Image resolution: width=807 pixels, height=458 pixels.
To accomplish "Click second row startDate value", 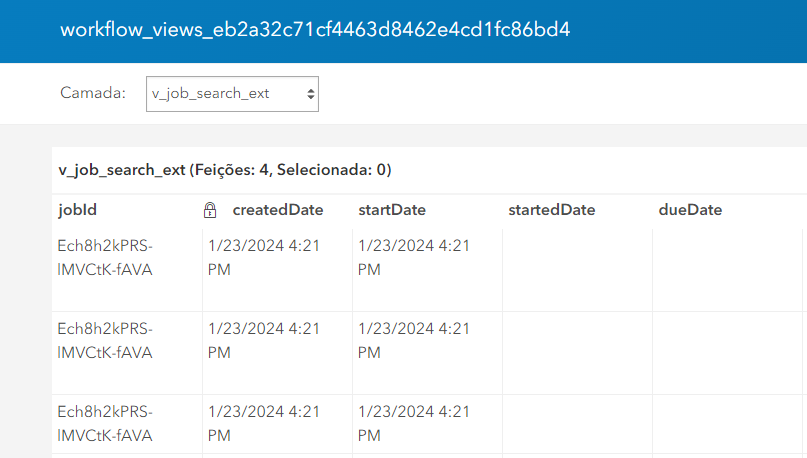I will [414, 340].
